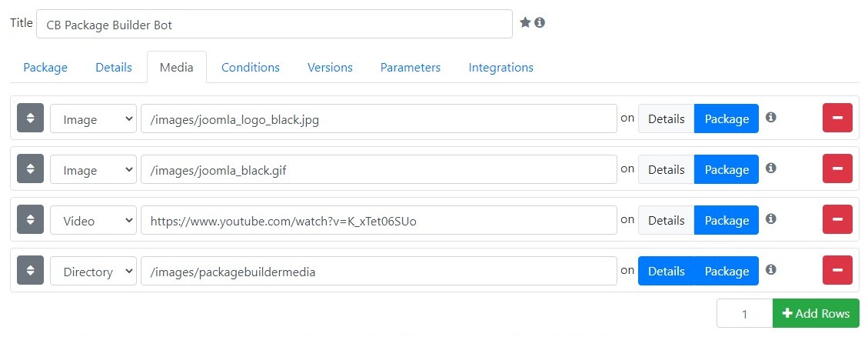Click the reorder handle of the joomla_logo_black.jpg row
The image size is (868, 337).
31,118
